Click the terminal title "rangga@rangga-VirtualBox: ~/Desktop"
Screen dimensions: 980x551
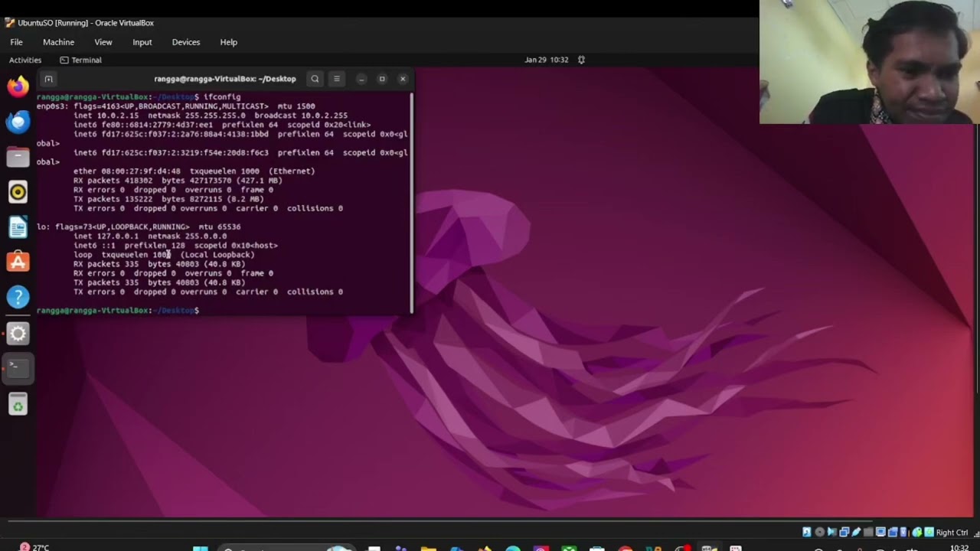coord(225,79)
